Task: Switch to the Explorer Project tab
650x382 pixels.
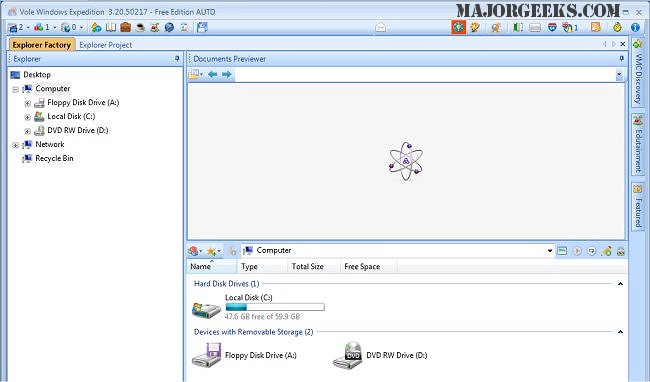Action: pyautogui.click(x=106, y=45)
